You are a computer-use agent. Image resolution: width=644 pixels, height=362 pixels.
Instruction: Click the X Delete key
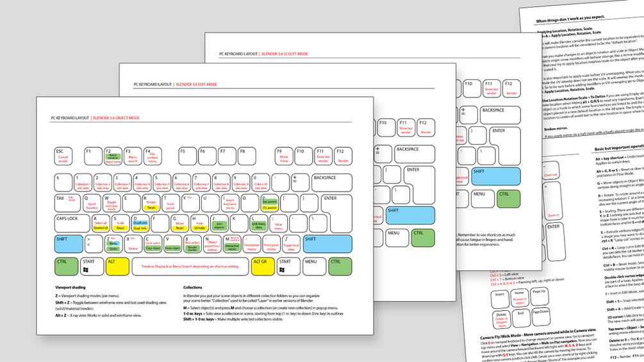point(133,244)
